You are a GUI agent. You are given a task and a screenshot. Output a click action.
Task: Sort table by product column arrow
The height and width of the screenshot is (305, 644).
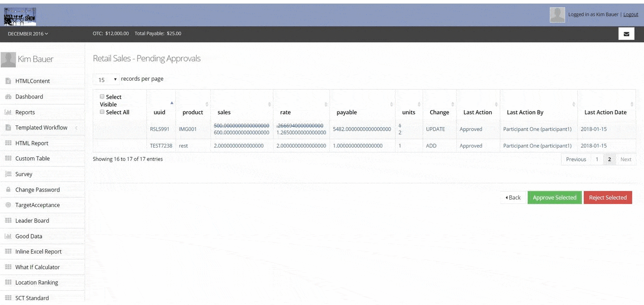point(207,104)
